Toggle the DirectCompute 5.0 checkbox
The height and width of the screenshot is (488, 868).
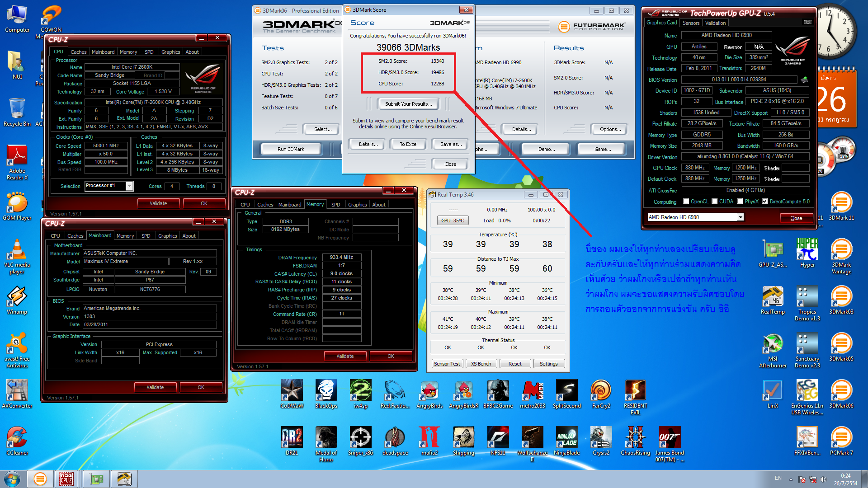[x=764, y=202]
